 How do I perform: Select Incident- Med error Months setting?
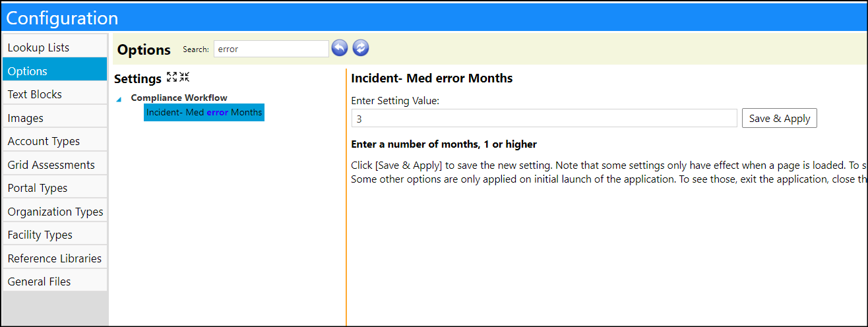tap(204, 113)
